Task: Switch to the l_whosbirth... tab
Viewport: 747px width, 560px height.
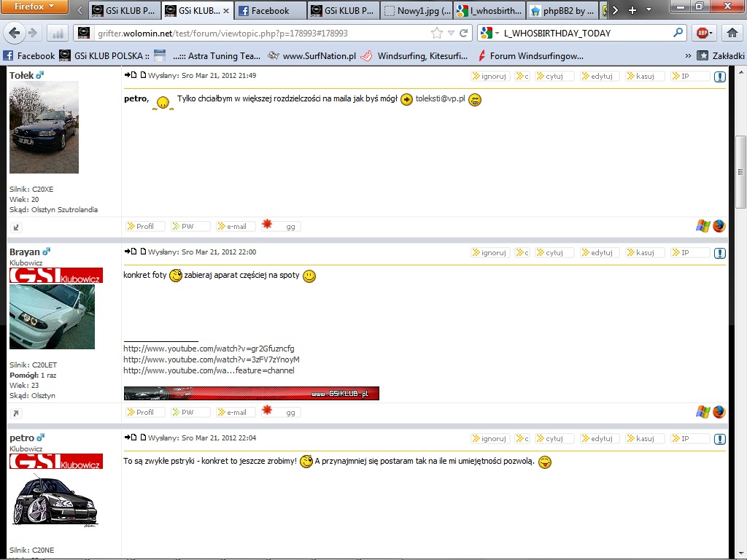Action: 489,10
